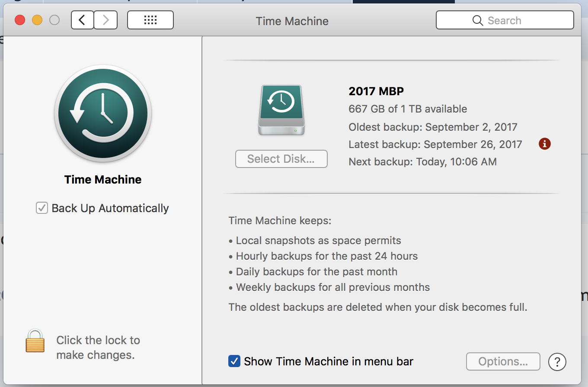Click the '667 GB of 1 TB available' text
This screenshot has width=588, height=387.
(408, 109)
